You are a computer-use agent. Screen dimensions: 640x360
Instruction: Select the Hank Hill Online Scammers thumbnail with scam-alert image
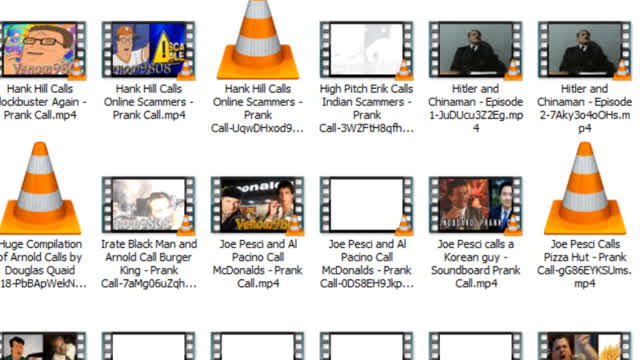coord(149,50)
